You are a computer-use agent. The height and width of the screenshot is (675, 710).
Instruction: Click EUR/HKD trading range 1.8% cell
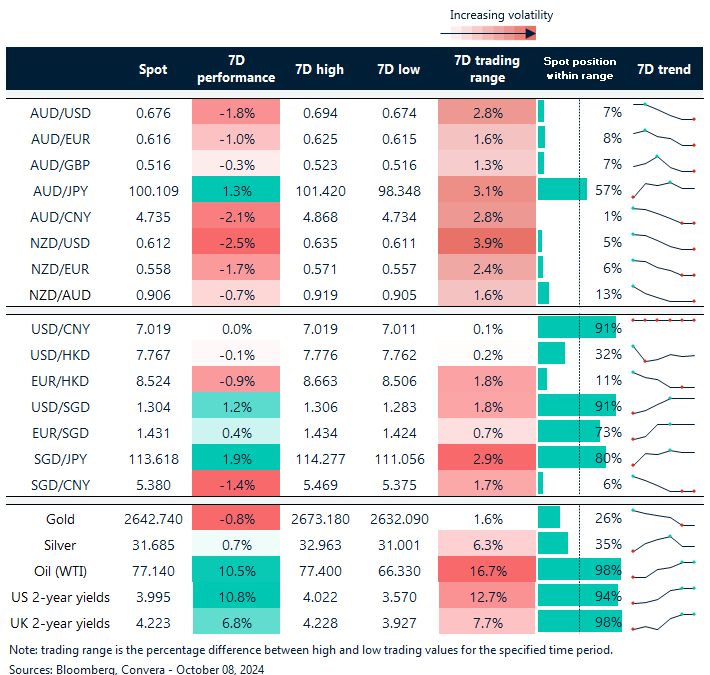coord(487,381)
